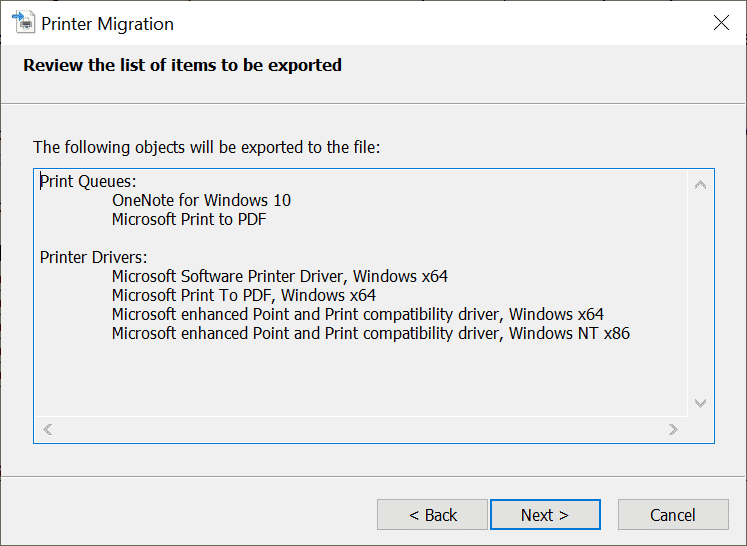Click Microsoft Print To PDF, Windows x64 line
Viewport: 747px width, 546px height.
(x=243, y=295)
